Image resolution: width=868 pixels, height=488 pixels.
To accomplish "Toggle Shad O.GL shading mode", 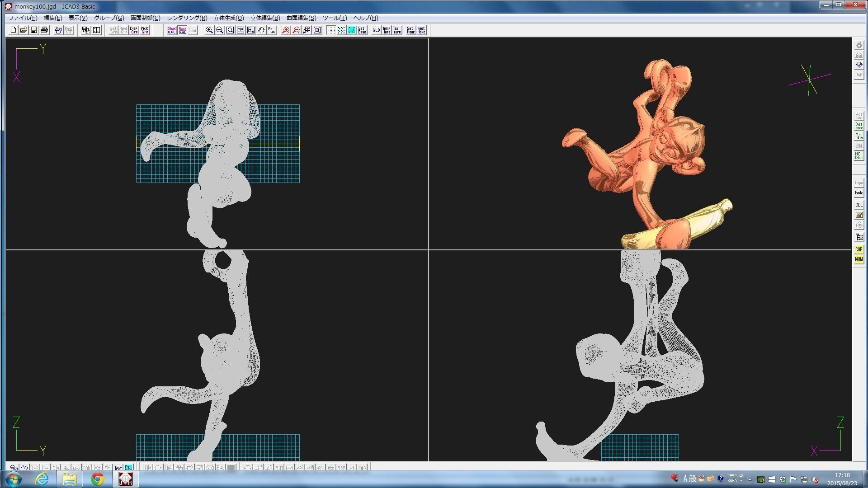I will pos(172,30).
